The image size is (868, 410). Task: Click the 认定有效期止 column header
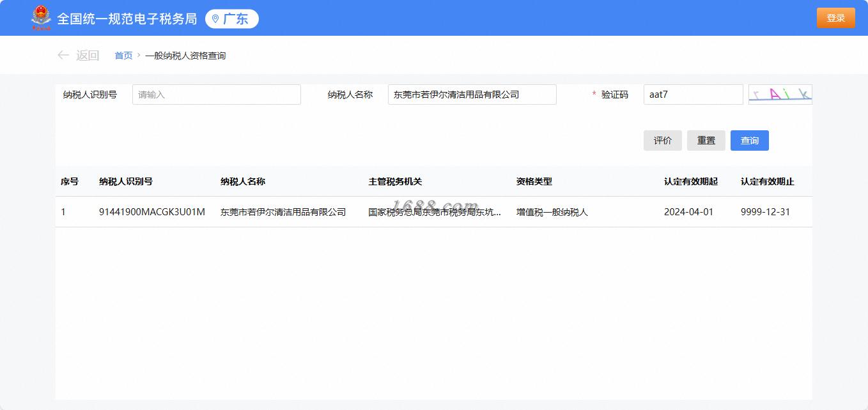pos(768,181)
